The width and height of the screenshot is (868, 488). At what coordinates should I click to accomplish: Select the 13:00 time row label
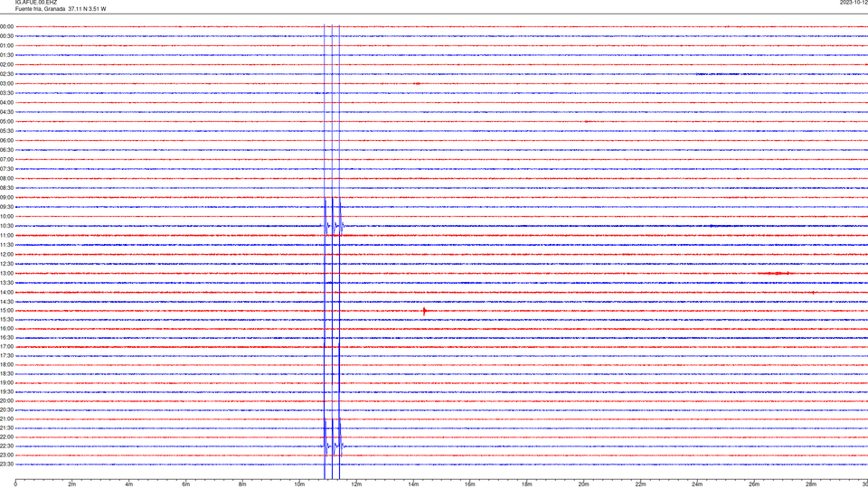[6, 273]
